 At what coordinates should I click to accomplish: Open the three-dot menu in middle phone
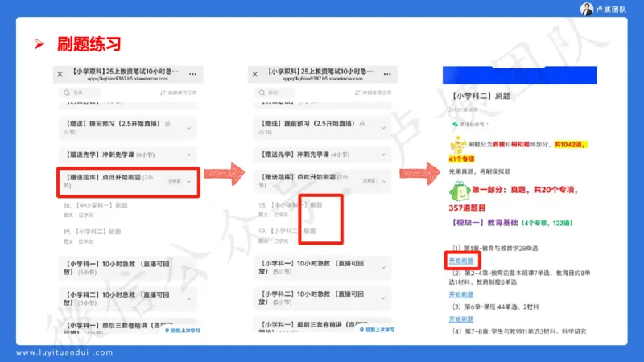pyautogui.click(x=387, y=74)
